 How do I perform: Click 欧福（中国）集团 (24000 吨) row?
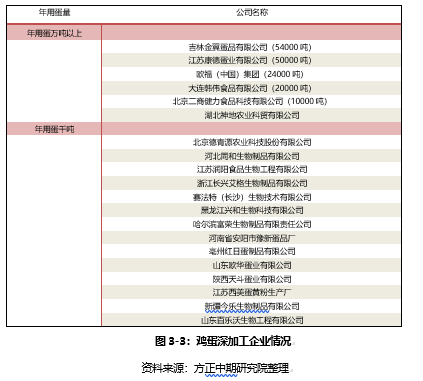click(x=251, y=74)
